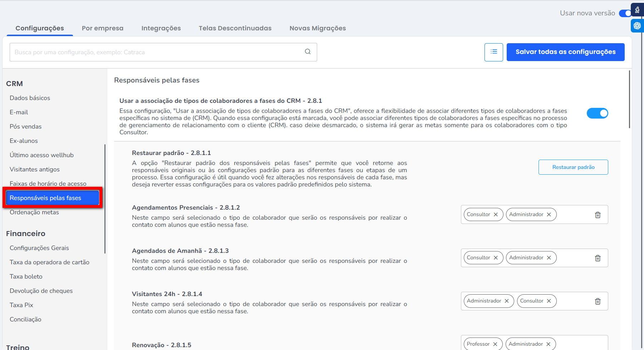
Task: Disable collaborator type association toggle 2.8.1
Action: pyautogui.click(x=597, y=113)
